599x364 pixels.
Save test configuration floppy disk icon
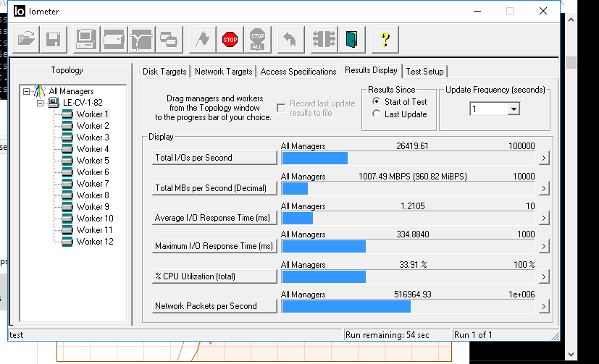54,39
